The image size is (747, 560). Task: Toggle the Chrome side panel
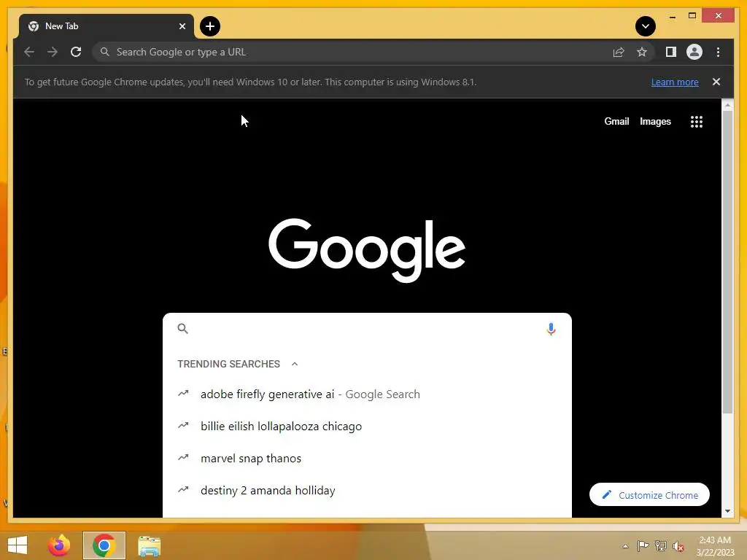click(671, 52)
